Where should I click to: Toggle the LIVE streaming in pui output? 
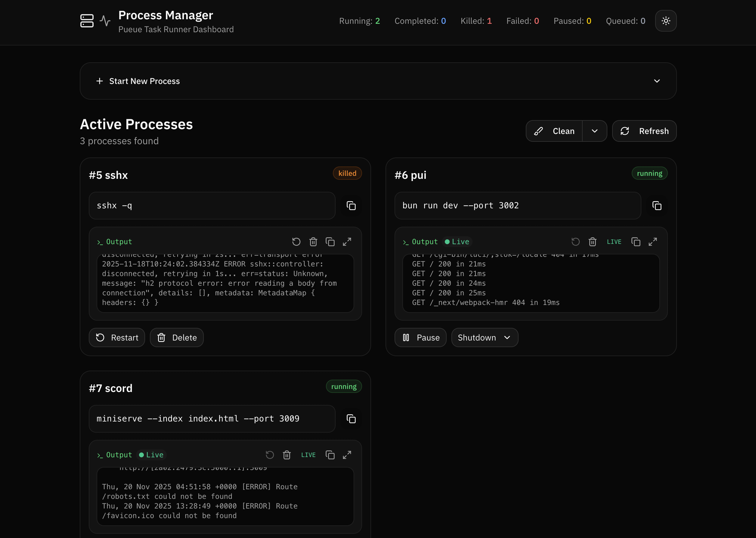point(614,242)
